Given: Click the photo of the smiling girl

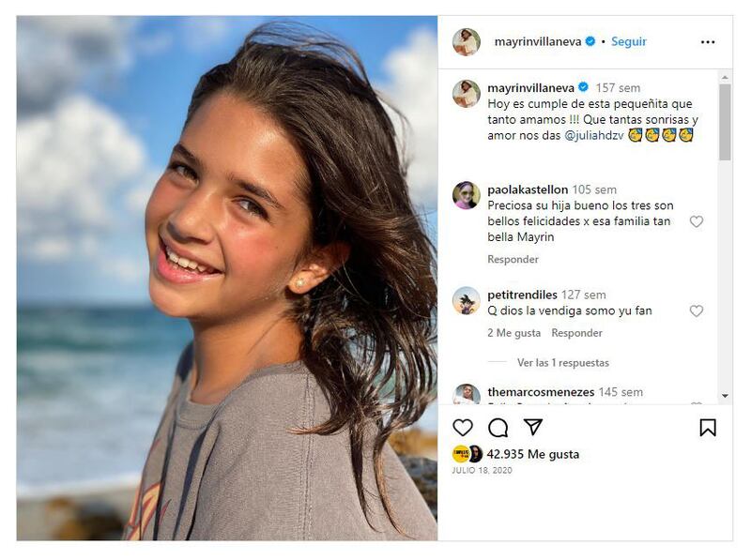Looking at the screenshot, I should point(227,279).
